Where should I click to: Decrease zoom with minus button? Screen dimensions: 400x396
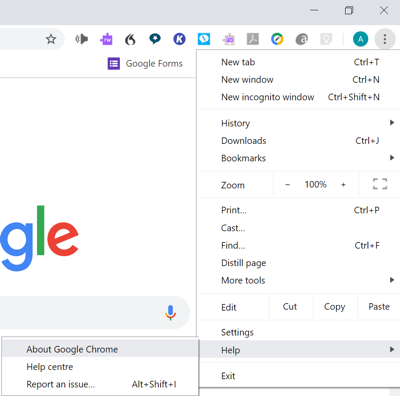287,184
